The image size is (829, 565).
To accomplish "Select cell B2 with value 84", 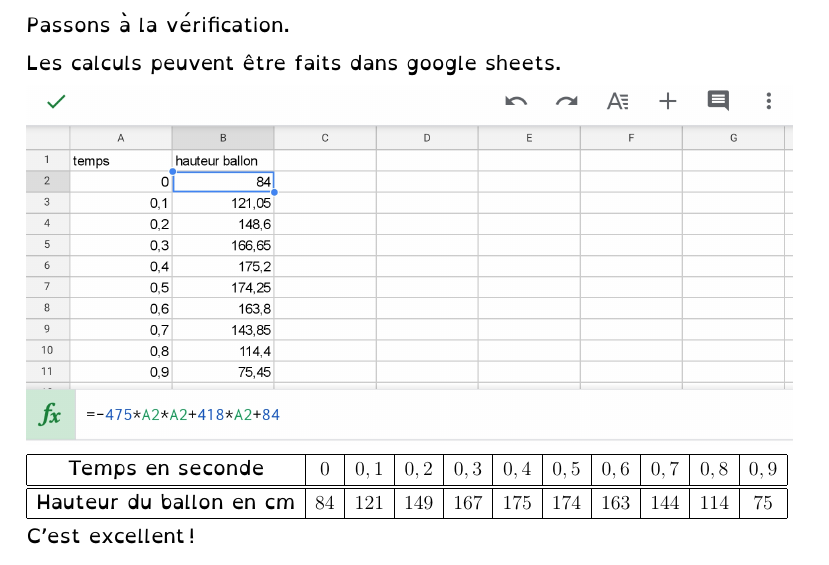I will pos(223,181).
